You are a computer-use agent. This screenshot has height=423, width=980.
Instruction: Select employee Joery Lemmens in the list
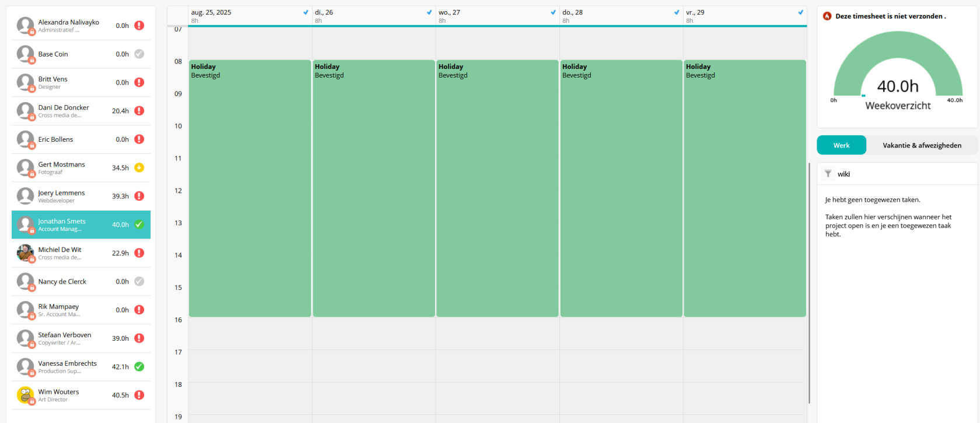pyautogui.click(x=81, y=196)
